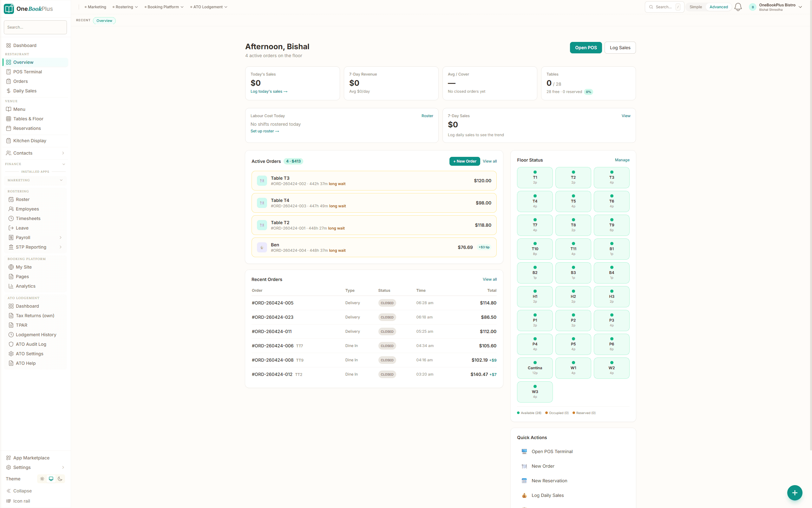
Task: Click the + New Order button
Action: coord(465,161)
